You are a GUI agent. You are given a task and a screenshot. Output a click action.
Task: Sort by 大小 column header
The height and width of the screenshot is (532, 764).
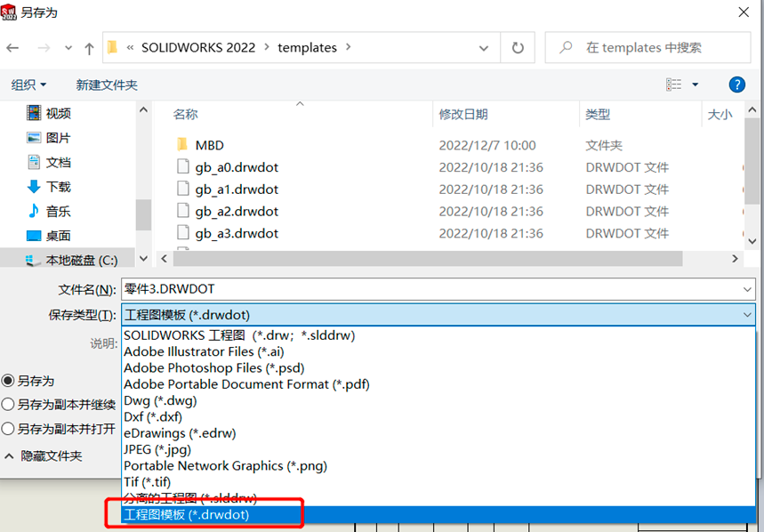pyautogui.click(x=720, y=115)
